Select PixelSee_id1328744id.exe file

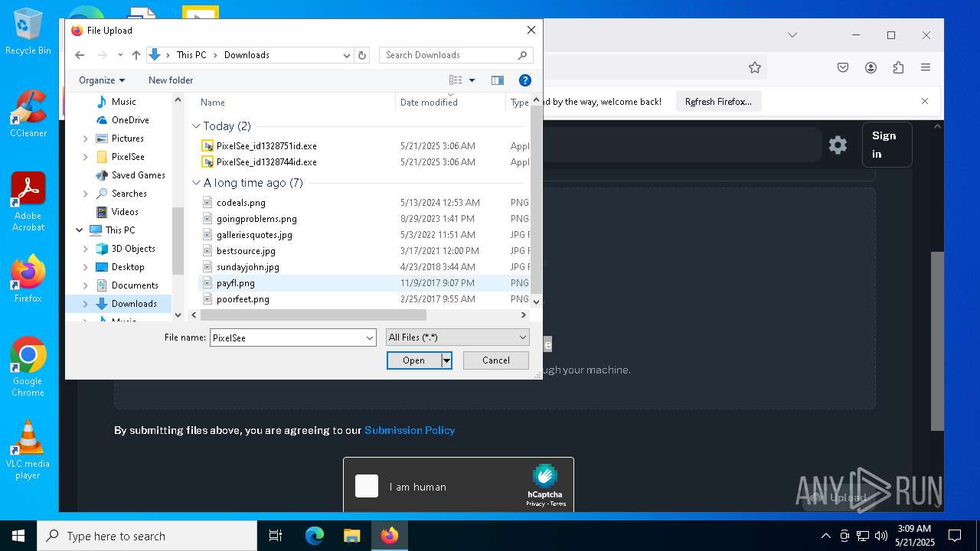[266, 162]
